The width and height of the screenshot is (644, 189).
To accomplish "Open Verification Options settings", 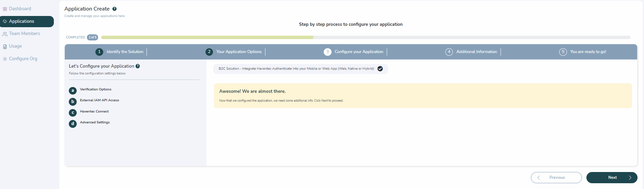I will coord(96,89).
